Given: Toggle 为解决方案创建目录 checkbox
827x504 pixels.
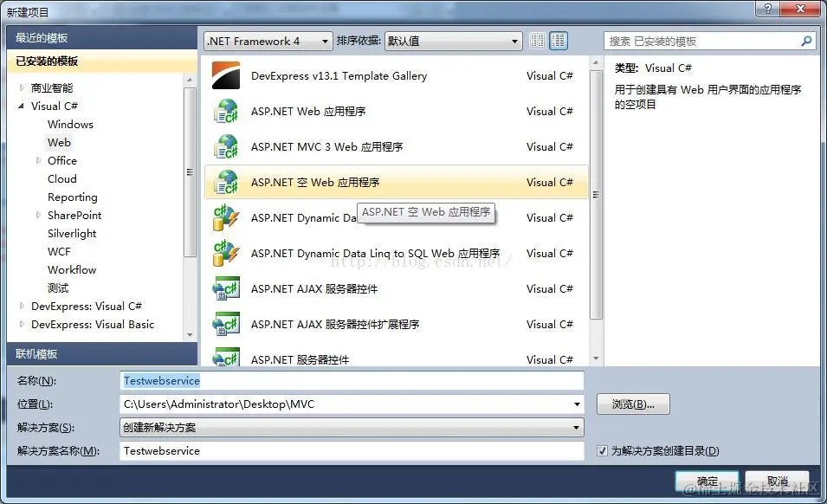Looking at the screenshot, I should [602, 451].
